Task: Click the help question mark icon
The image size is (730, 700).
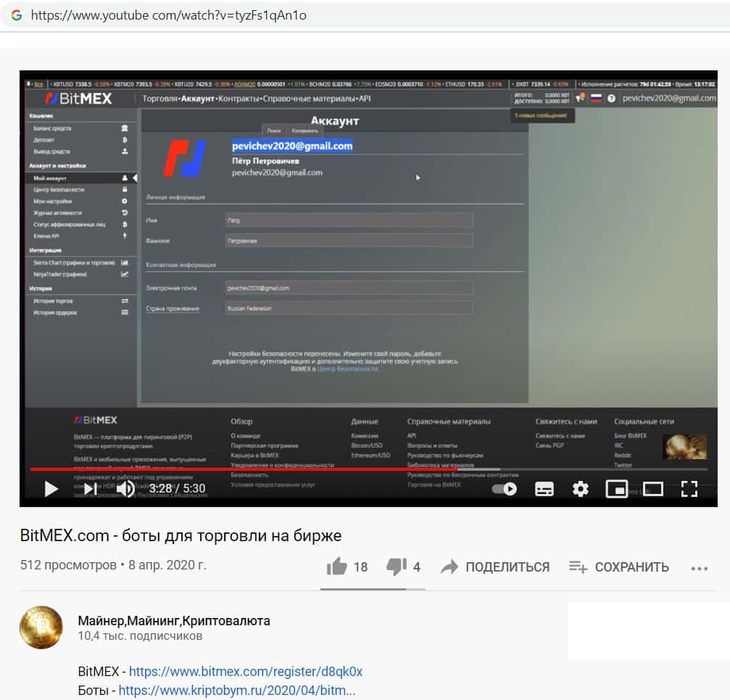Action: 611,98
